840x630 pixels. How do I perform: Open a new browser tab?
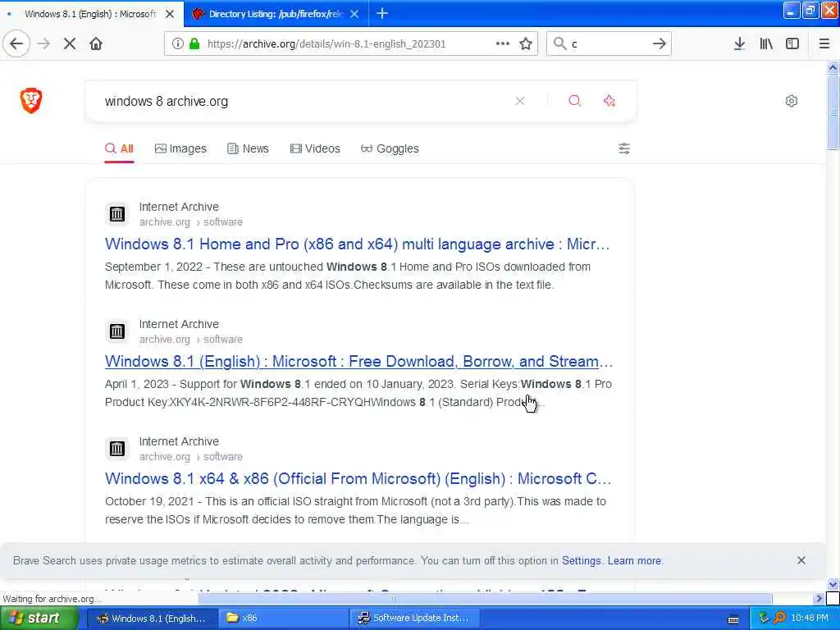(x=382, y=13)
